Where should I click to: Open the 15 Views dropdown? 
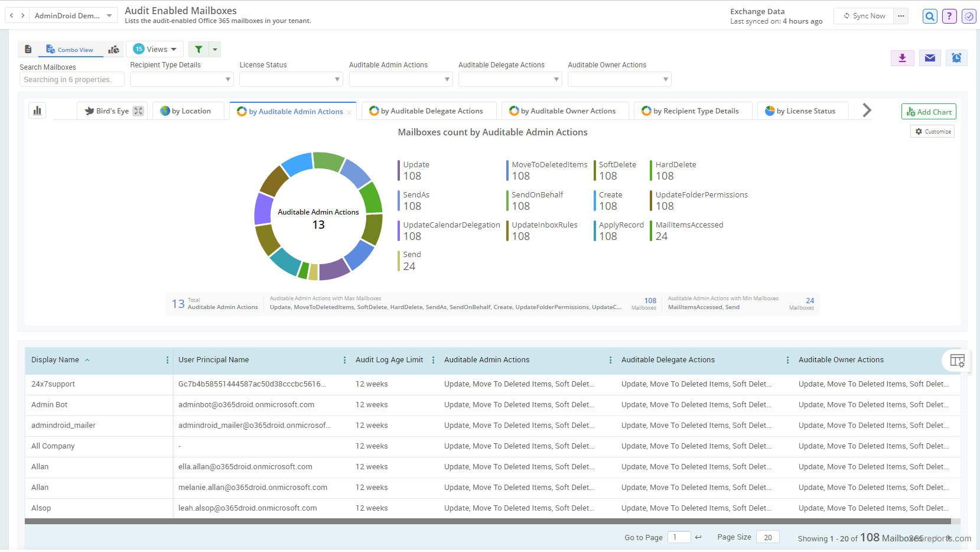(155, 49)
